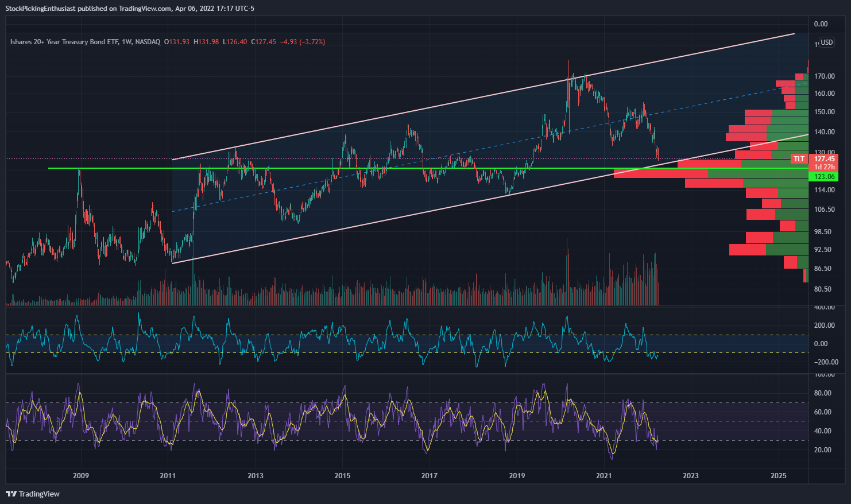Click the 2025 time axis label
851x504 pixels.
(779, 475)
